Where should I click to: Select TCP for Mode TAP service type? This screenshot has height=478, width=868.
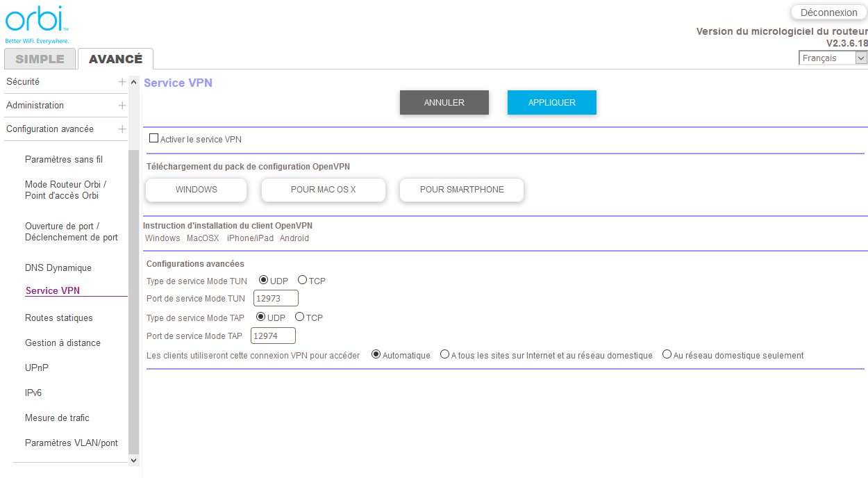click(299, 317)
